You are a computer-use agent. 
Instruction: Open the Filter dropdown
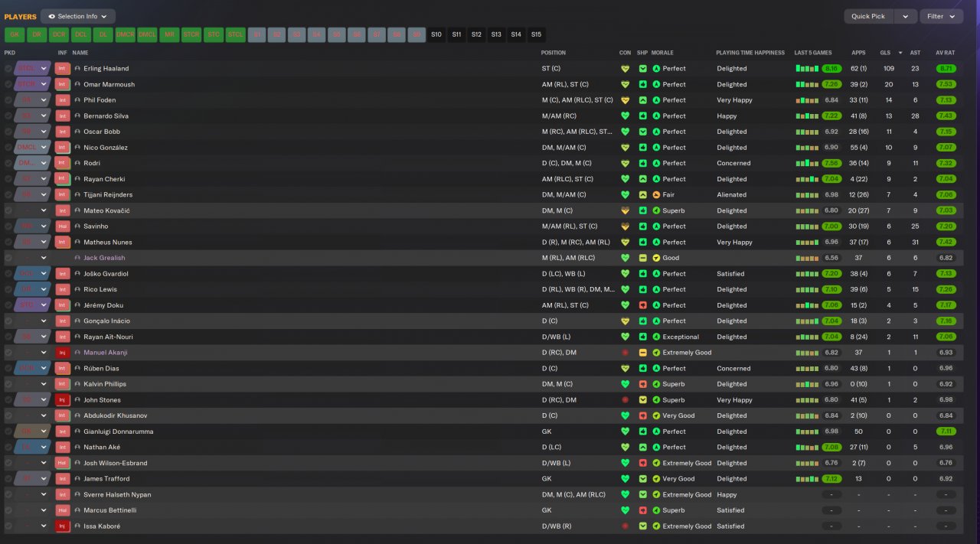[941, 16]
